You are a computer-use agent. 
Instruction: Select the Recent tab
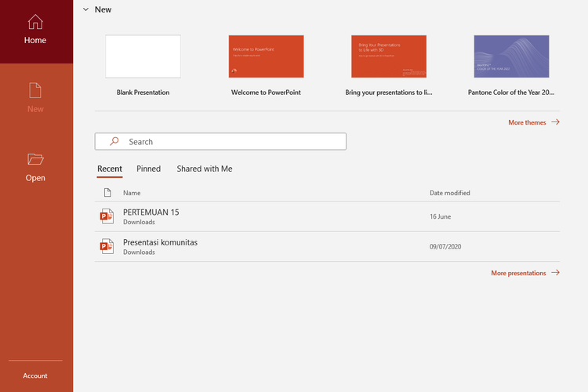pyautogui.click(x=110, y=169)
